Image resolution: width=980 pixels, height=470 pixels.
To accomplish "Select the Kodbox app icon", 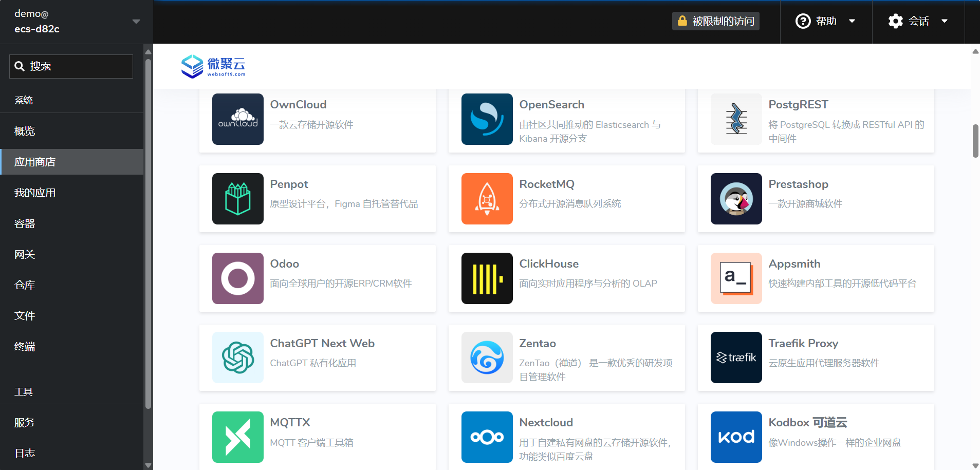I will click(x=736, y=437).
